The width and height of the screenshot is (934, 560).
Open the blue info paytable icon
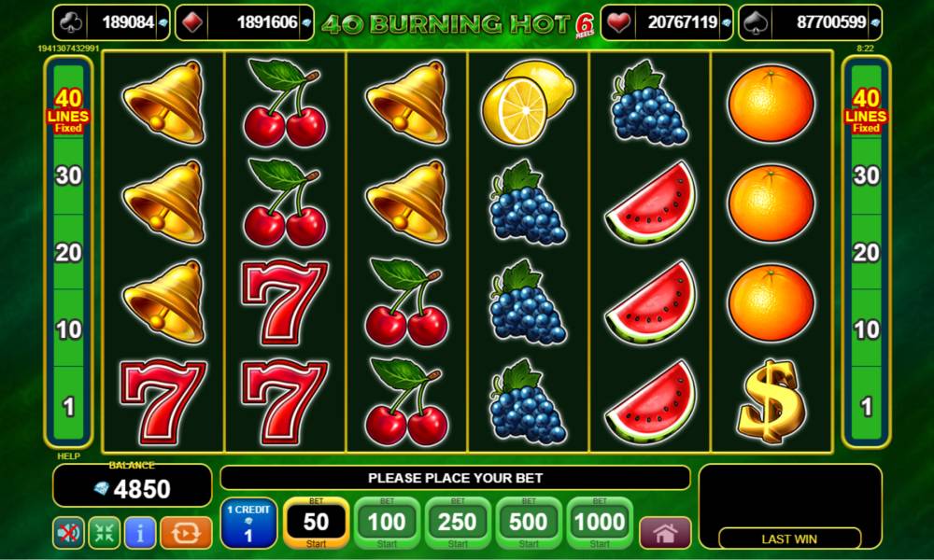click(x=140, y=533)
